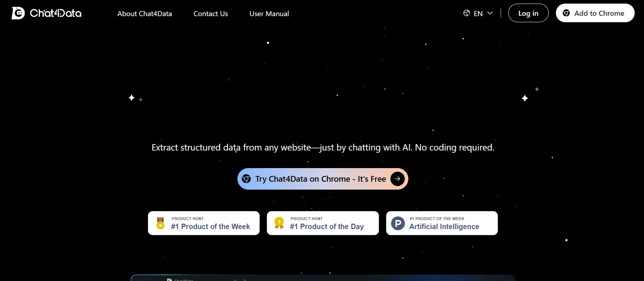Expand the EN language dropdown chevron
The height and width of the screenshot is (281, 644).
click(490, 13)
